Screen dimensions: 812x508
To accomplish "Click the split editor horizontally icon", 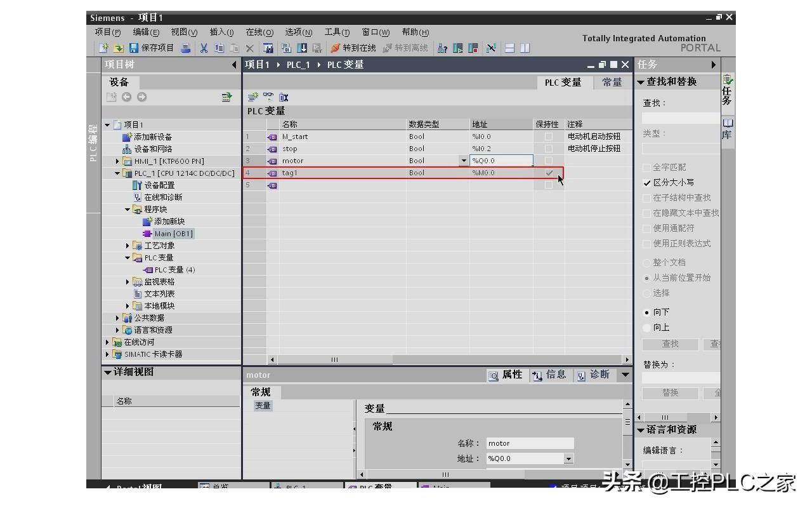I will tap(509, 48).
